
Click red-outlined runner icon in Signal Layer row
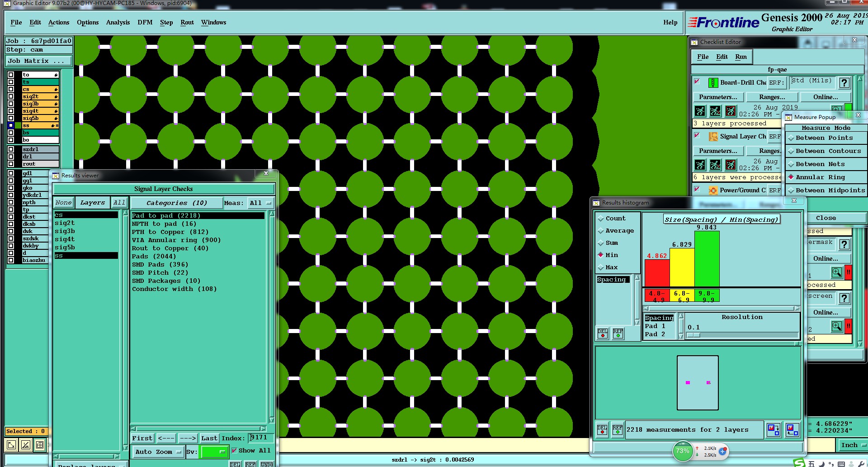[731, 165]
